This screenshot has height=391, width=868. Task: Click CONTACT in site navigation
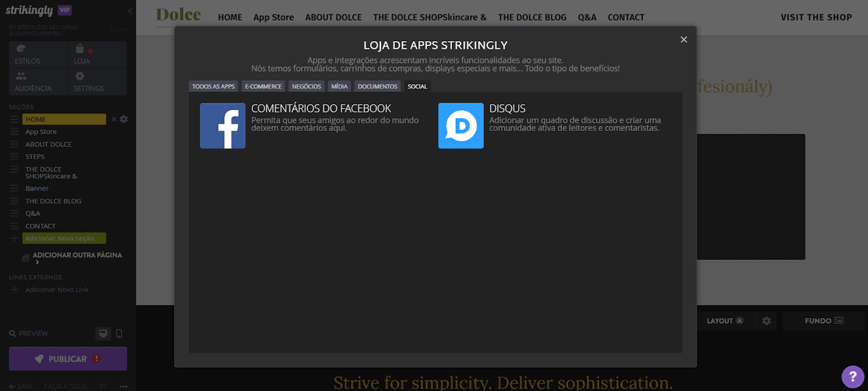pos(626,17)
